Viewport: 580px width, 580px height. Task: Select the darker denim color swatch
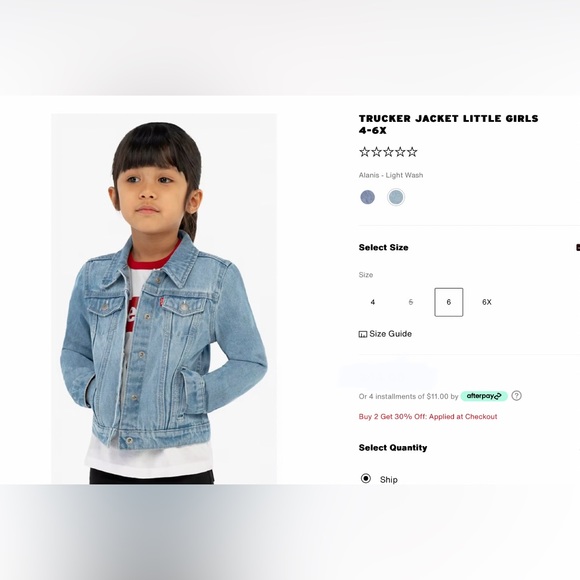[x=367, y=197]
